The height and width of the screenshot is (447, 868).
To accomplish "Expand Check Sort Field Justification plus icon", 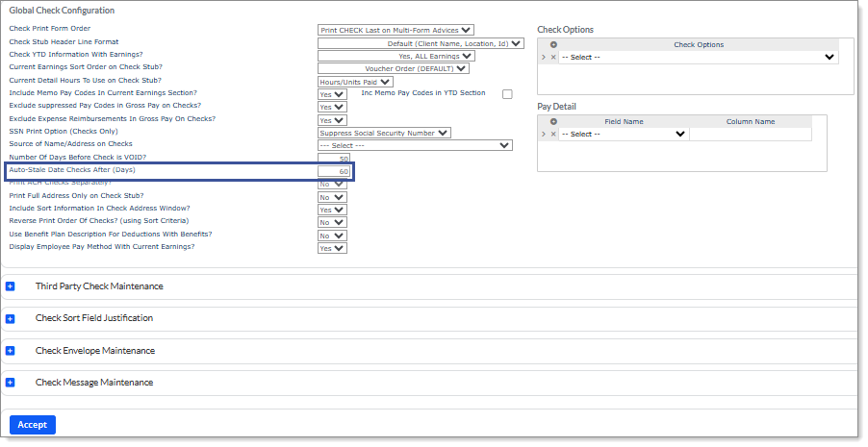I will tap(11, 318).
